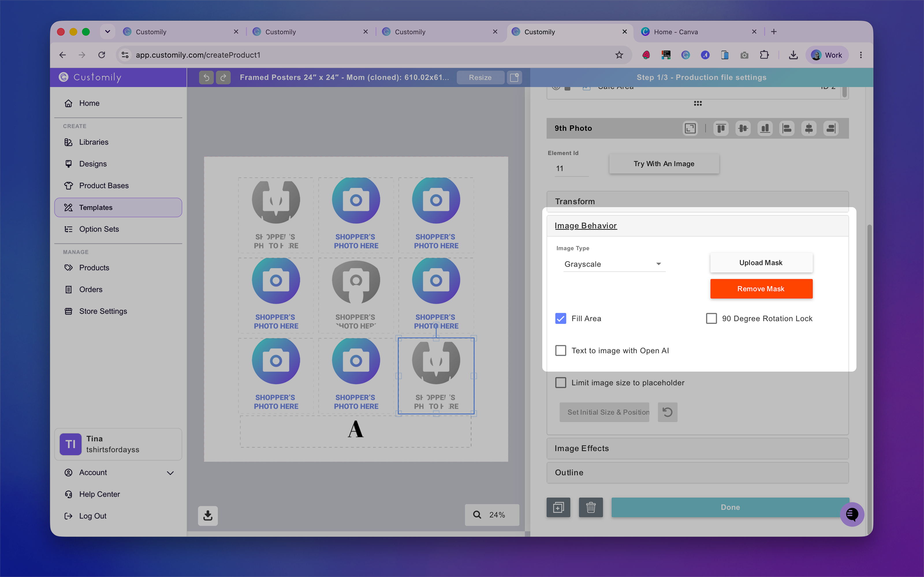Click the undo arrow in the editor toolbar
The height and width of the screenshot is (577, 924).
tap(206, 78)
